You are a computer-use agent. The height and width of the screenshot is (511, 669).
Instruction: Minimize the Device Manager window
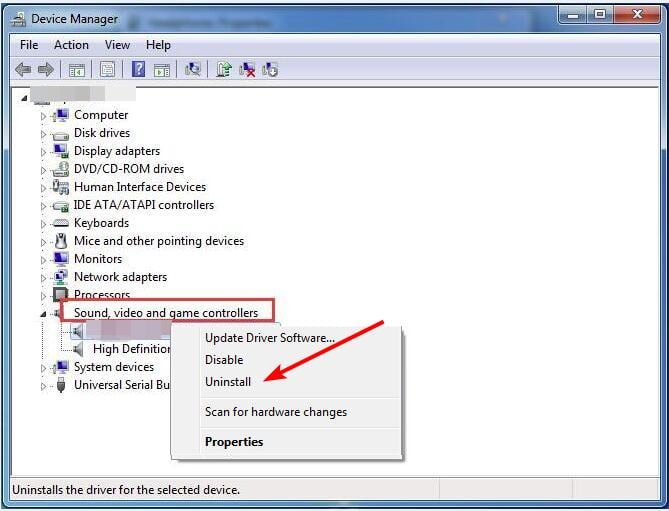pos(573,15)
